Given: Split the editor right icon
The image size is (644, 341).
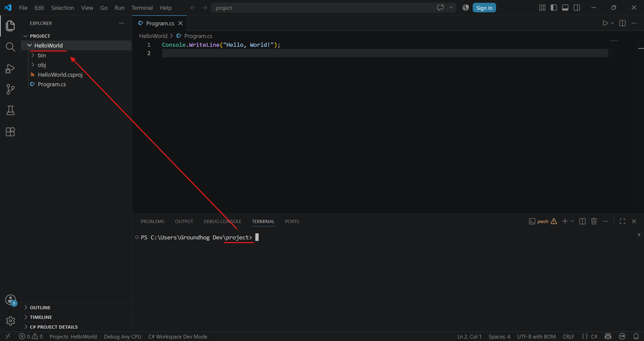Looking at the screenshot, I should click(x=622, y=23).
